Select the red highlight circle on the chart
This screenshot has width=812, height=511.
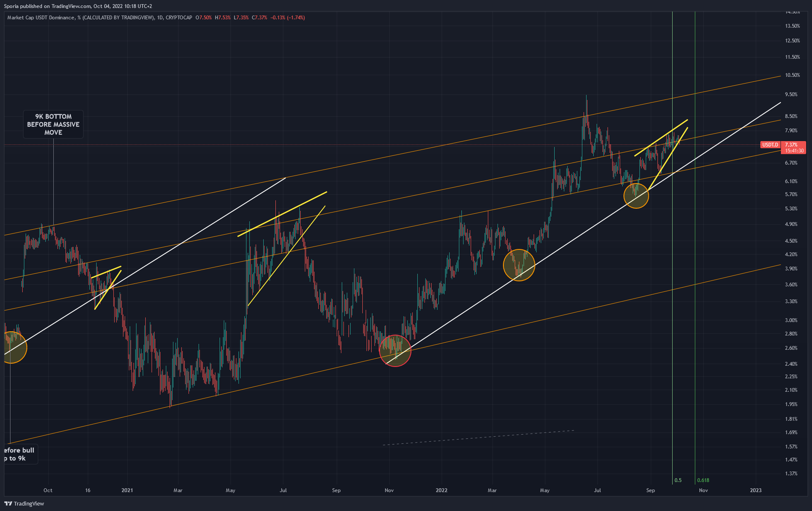click(395, 351)
